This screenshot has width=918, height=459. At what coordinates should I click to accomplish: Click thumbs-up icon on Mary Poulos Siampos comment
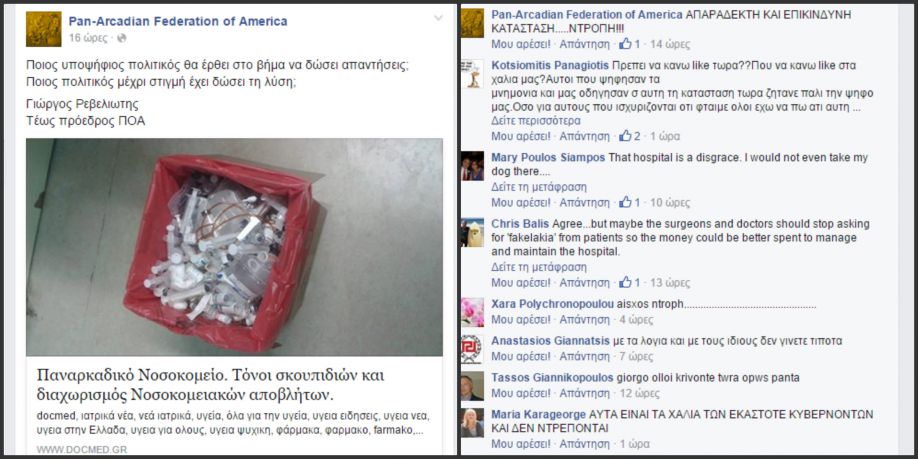[x=625, y=203]
